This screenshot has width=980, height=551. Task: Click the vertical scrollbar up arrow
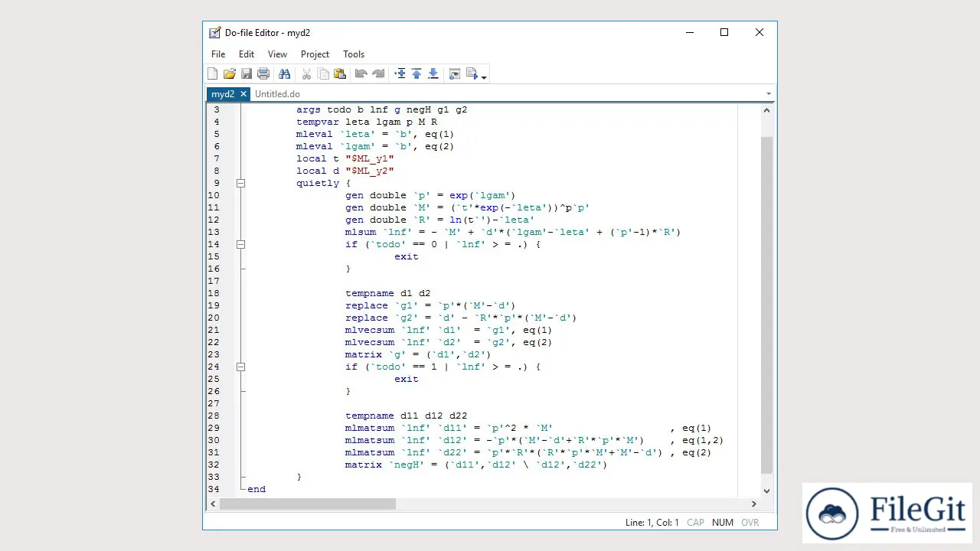767,109
